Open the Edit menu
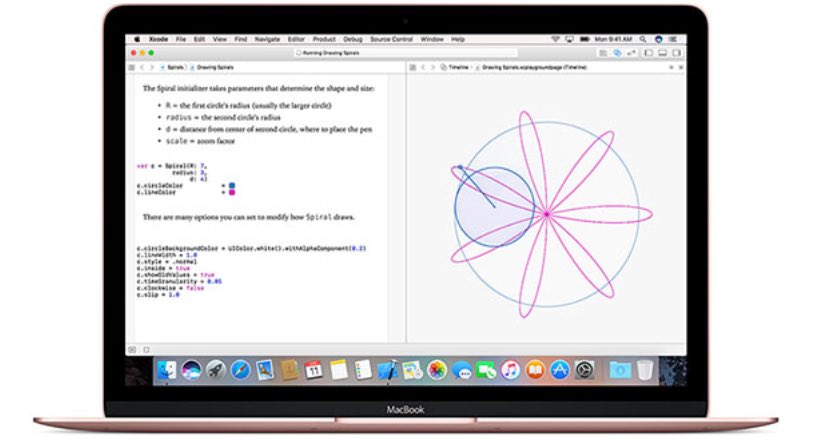The image size is (834, 443). [199, 39]
